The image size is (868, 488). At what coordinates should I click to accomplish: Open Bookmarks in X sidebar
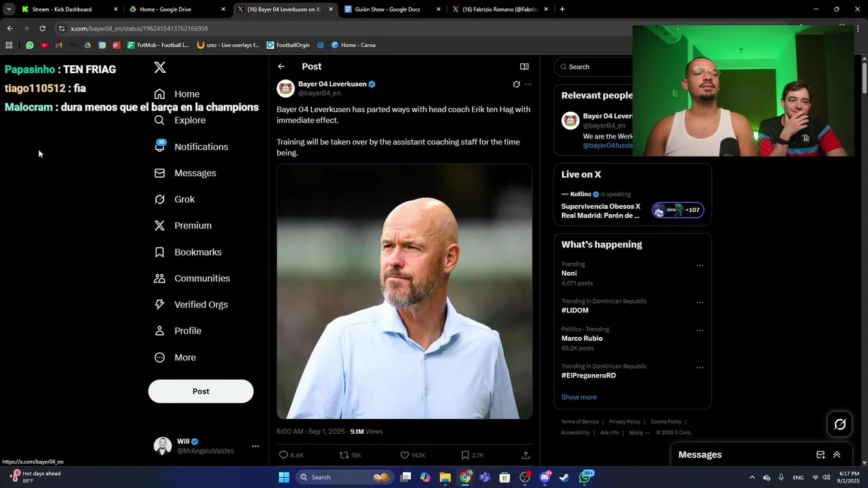[188, 252]
